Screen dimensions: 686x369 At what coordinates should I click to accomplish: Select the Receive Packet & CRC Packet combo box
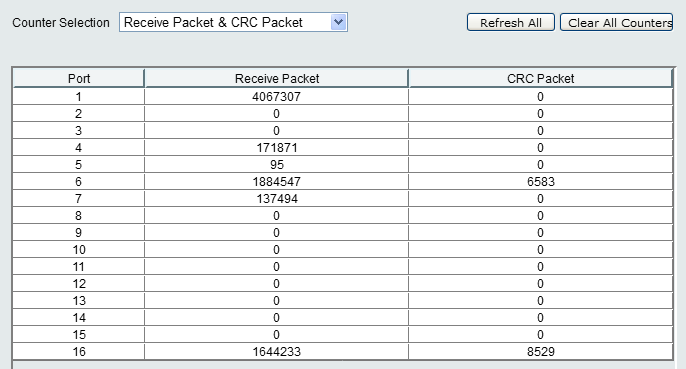point(233,22)
